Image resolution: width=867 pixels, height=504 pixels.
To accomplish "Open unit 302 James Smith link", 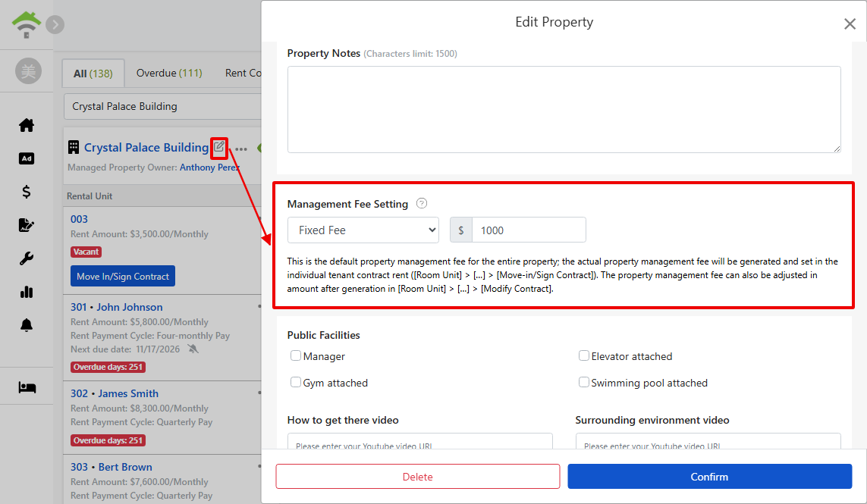I will [x=115, y=393].
